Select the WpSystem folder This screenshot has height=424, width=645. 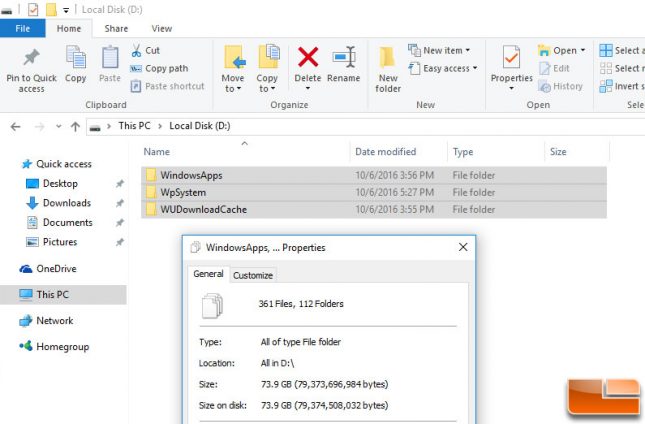(x=374, y=192)
